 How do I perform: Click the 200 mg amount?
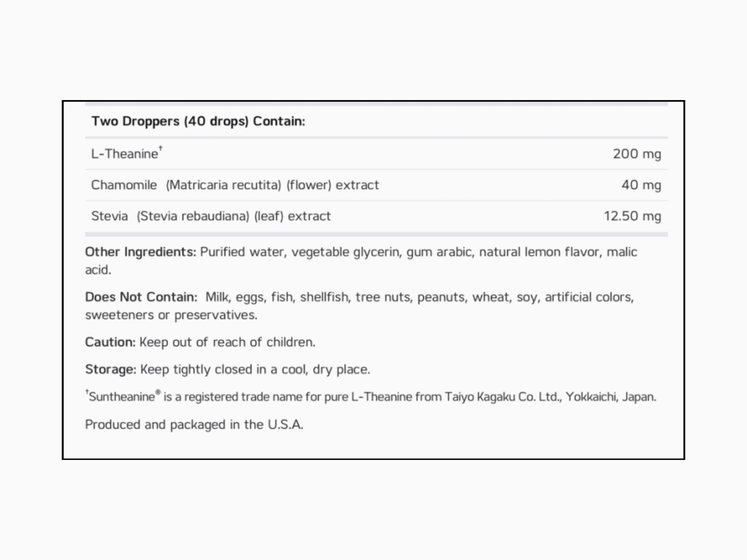click(x=637, y=154)
